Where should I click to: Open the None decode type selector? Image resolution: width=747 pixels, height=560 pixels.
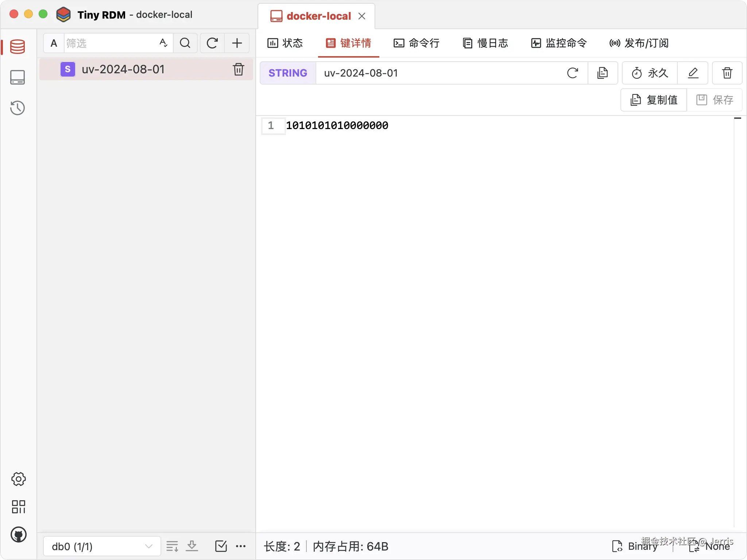[x=710, y=546]
